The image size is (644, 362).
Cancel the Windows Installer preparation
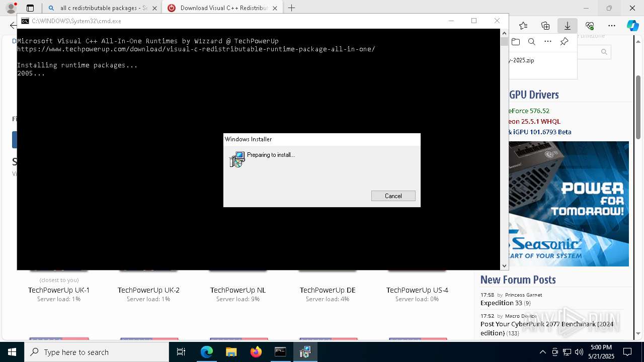click(x=393, y=196)
